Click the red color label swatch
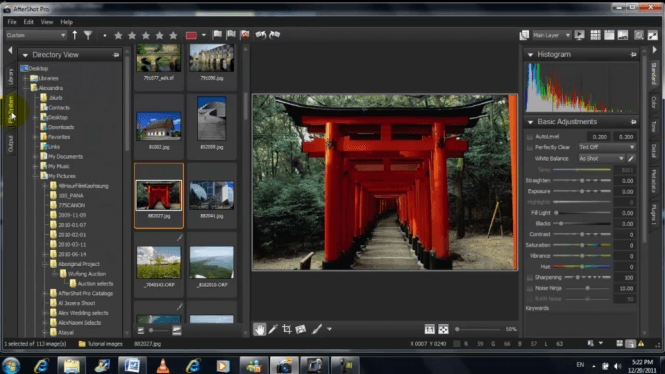This screenshot has width=665, height=374. [191, 35]
